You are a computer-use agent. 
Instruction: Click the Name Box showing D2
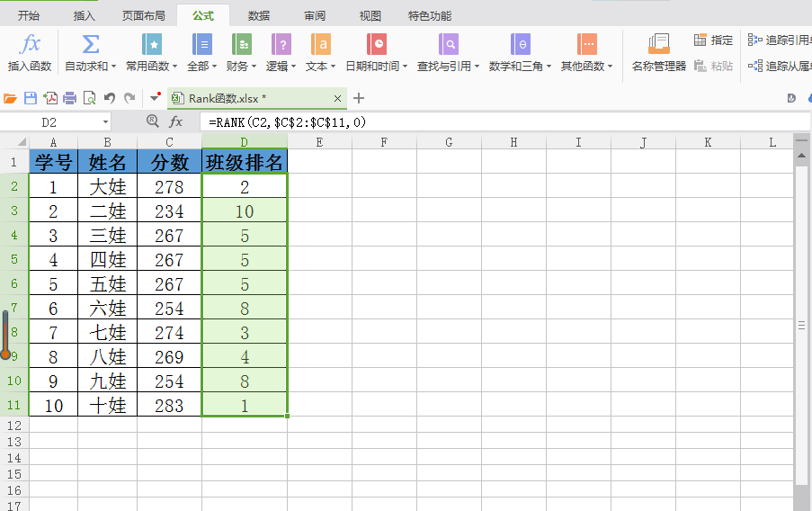tap(49, 122)
